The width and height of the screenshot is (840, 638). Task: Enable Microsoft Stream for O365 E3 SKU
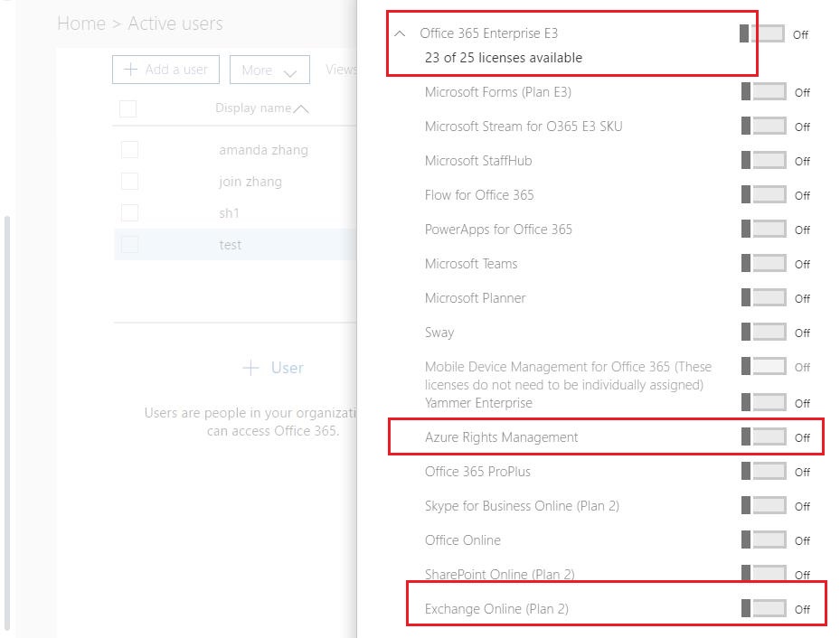coord(764,126)
